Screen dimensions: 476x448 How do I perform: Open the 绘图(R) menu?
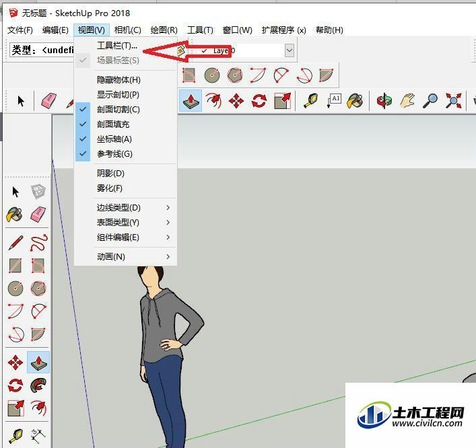point(164,30)
